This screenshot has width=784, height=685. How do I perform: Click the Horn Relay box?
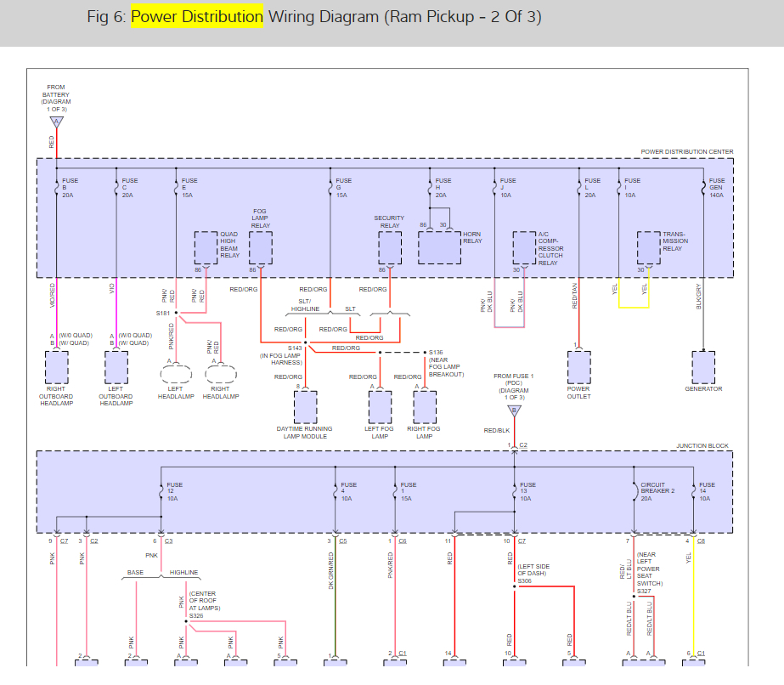[439, 247]
